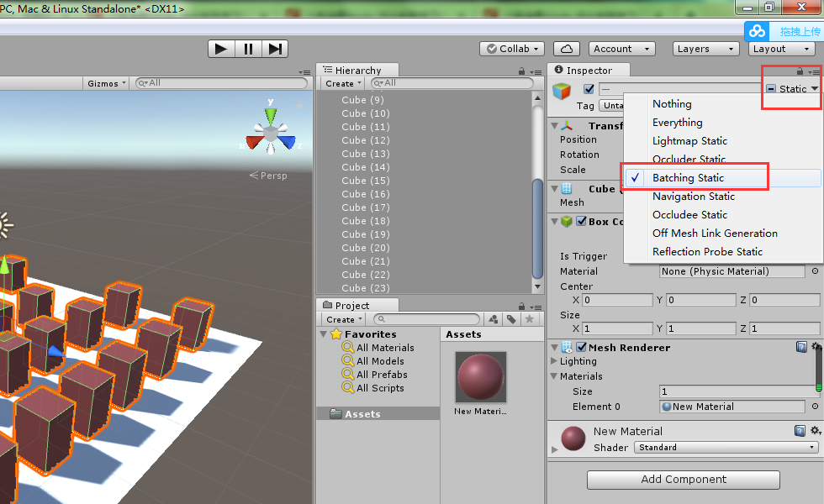Image resolution: width=824 pixels, height=504 pixels.
Task: Toggle the Box Collider enabled checkbox
Action: coord(581,221)
